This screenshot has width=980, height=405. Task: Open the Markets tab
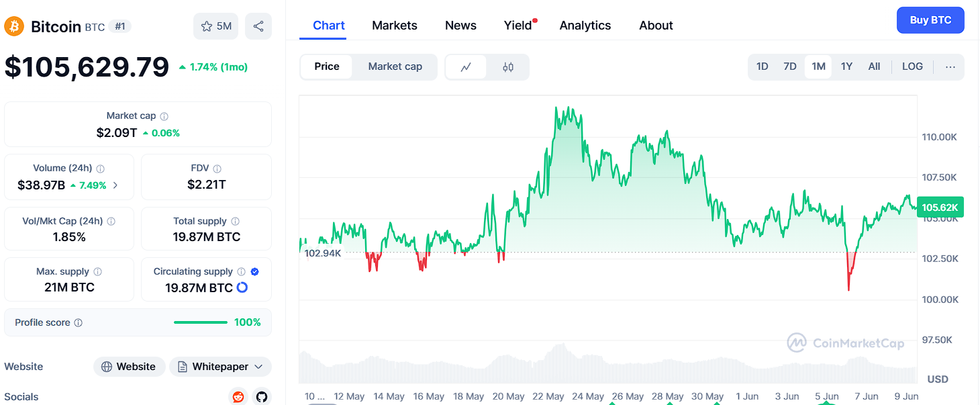point(395,26)
